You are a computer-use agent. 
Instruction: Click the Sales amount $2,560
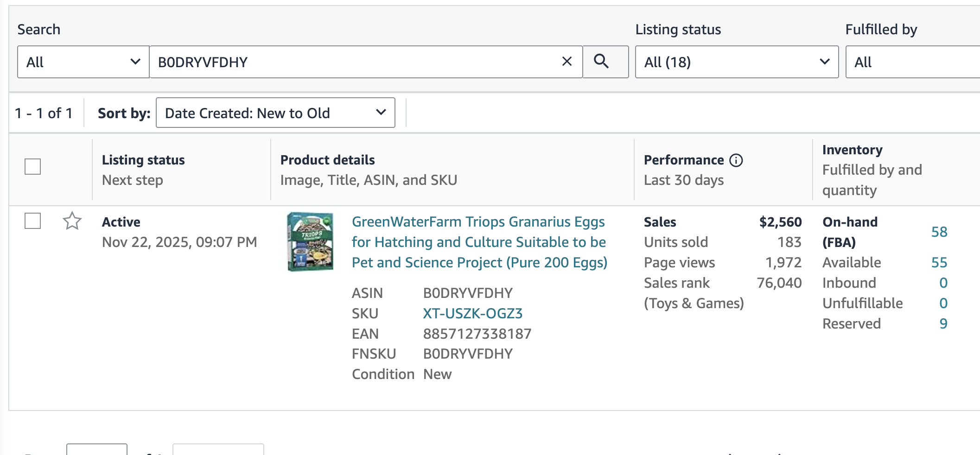(x=780, y=222)
